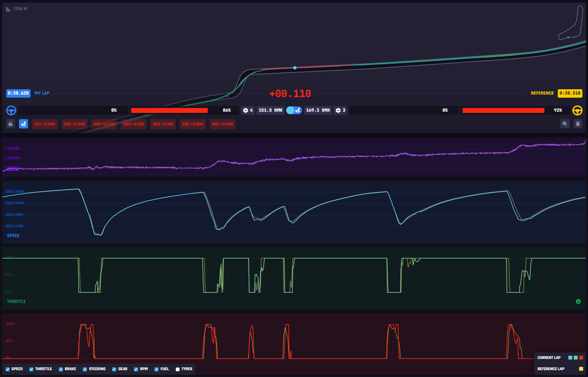Click the zoom out magnifier icon
Image resolution: width=588 pixels, height=377 pixels.
(565, 124)
